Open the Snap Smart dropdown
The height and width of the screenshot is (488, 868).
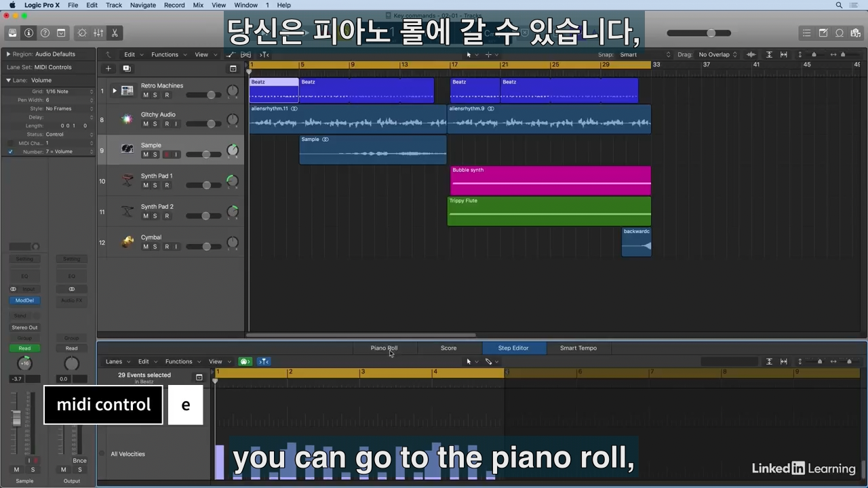(644, 54)
